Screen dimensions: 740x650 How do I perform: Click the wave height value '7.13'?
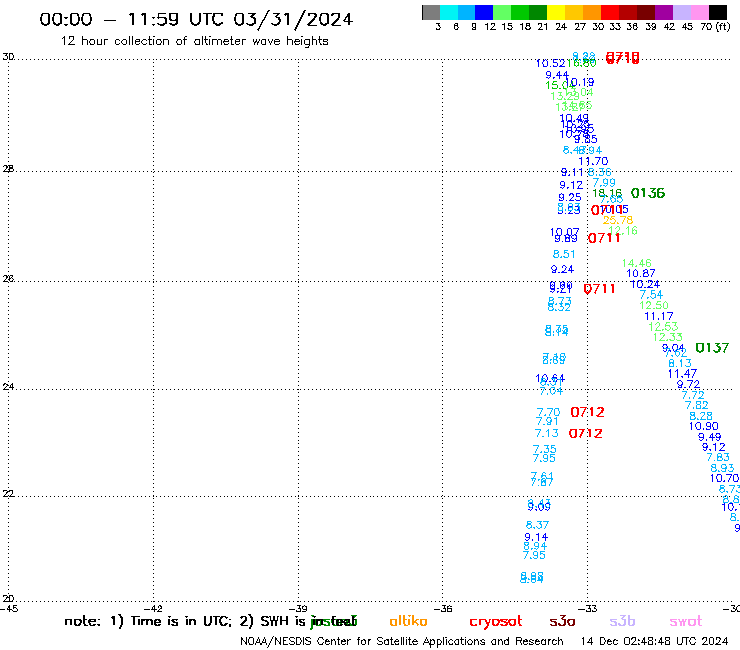pos(547,433)
